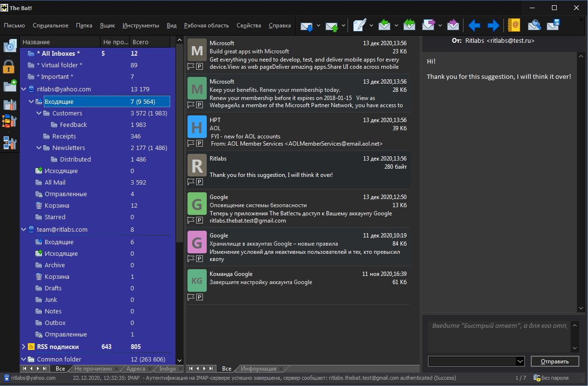Screen dimensions: 588x386
Task: Open dropdown arrow next to Forward icon
Action: point(440,25)
